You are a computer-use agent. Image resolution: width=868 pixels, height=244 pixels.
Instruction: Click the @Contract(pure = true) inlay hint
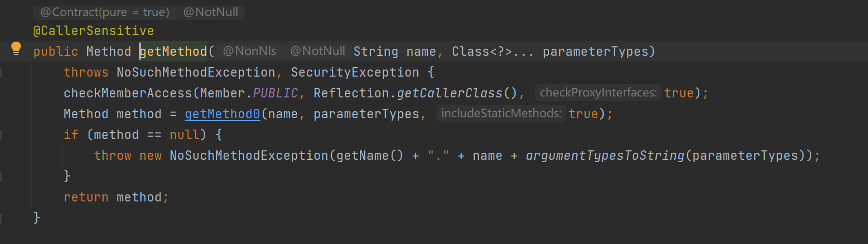pyautogui.click(x=105, y=12)
